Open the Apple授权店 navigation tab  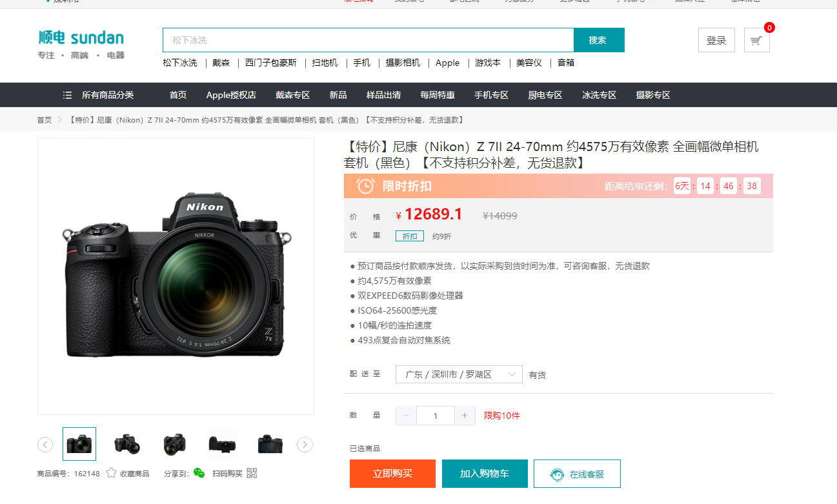point(231,95)
